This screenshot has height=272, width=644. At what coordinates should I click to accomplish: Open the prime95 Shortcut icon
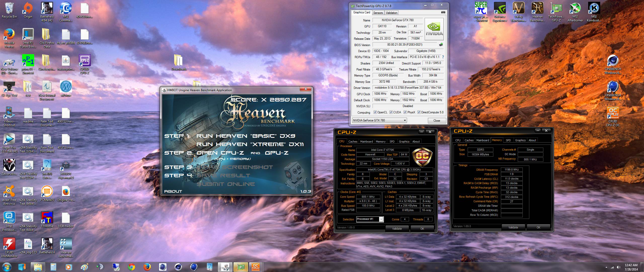[28, 64]
